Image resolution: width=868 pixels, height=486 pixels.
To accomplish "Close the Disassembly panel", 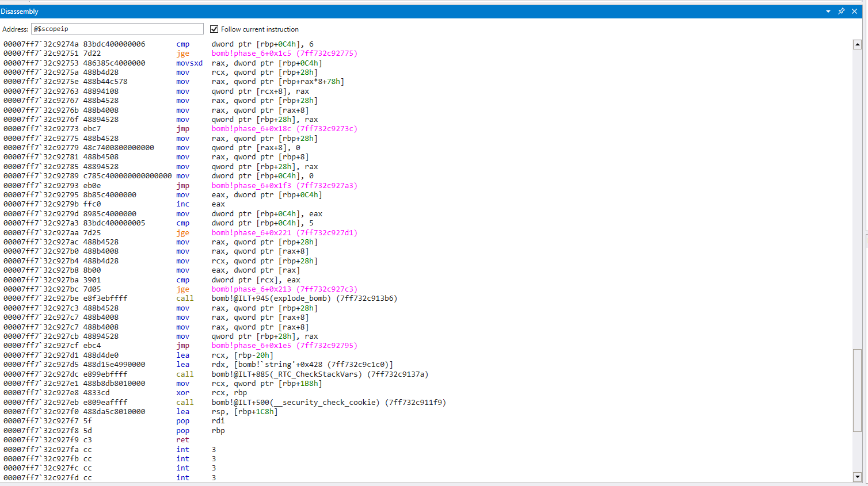I will coord(854,12).
